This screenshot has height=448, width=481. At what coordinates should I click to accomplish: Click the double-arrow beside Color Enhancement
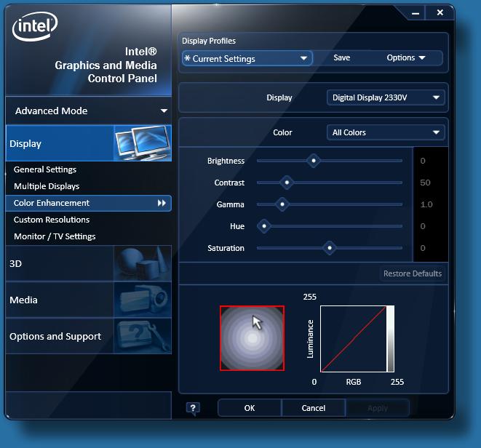(162, 203)
